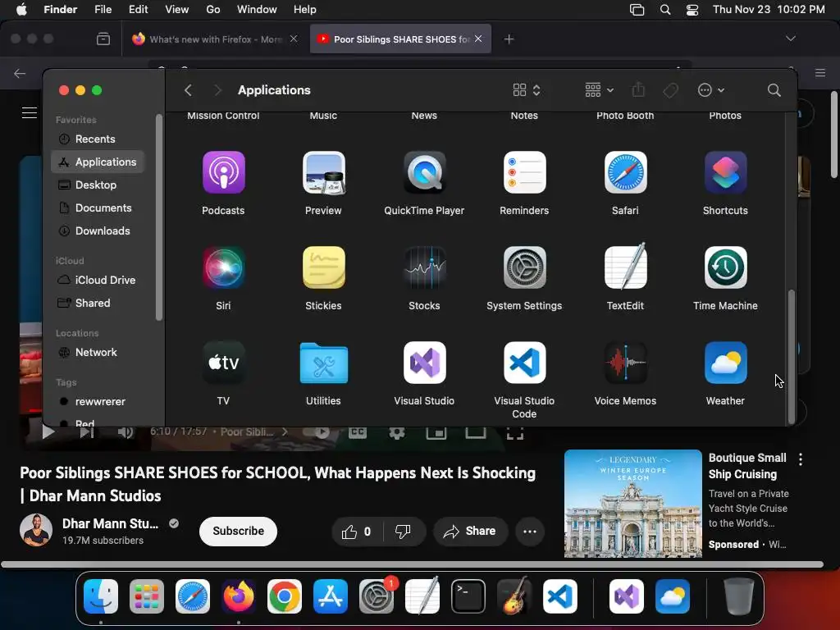The image size is (840, 630).
Task: Close the Poor Siblings SHARE SHOES tab
Action: (478, 39)
